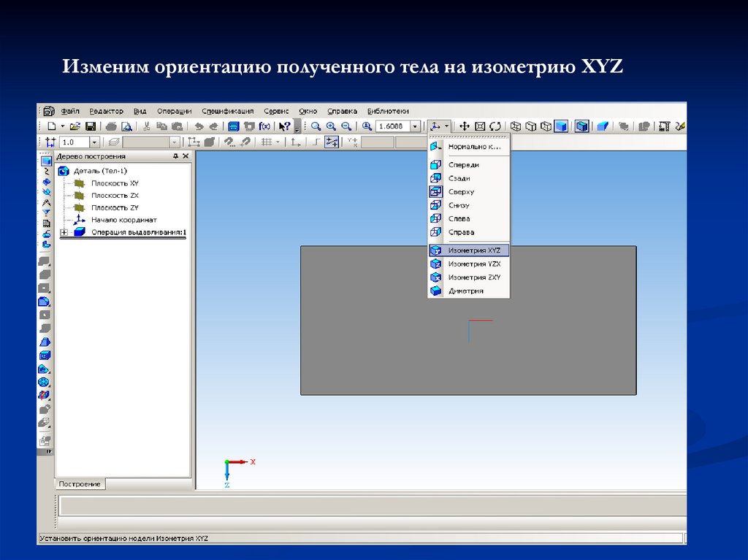Toggle orthogonal drawing mode icon

tap(316, 142)
